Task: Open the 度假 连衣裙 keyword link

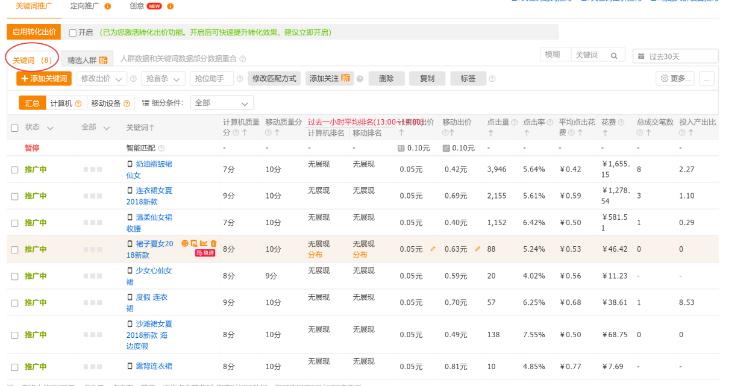Action: [x=147, y=303]
